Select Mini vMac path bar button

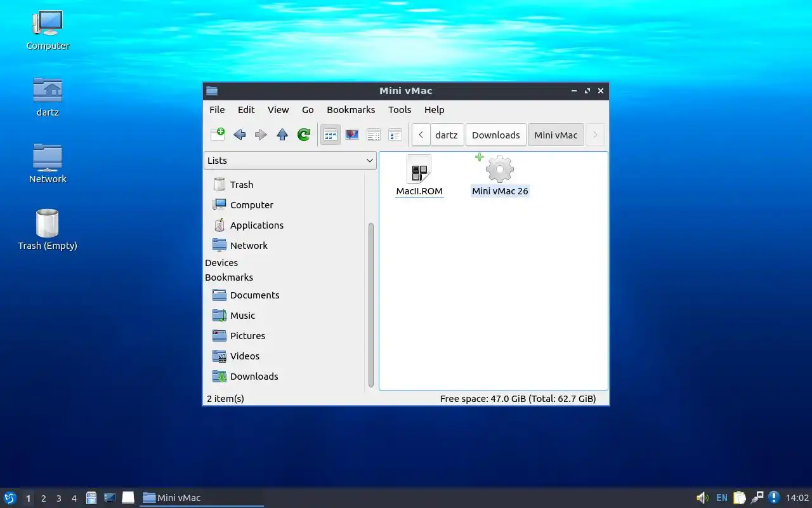tap(556, 135)
